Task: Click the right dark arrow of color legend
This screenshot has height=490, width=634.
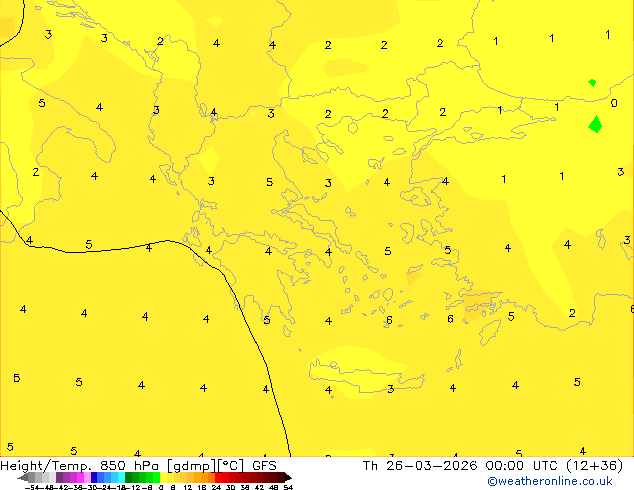Action: point(287,477)
